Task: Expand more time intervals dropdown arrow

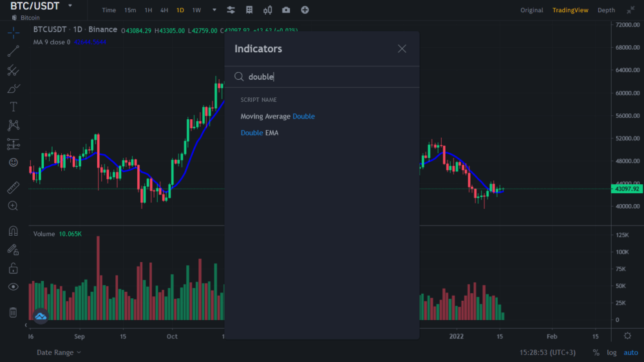Action: tap(214, 10)
